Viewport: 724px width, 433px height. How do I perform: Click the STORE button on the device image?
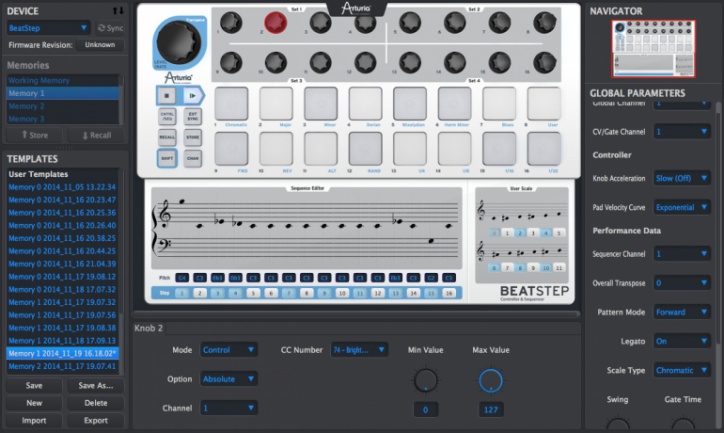193,137
